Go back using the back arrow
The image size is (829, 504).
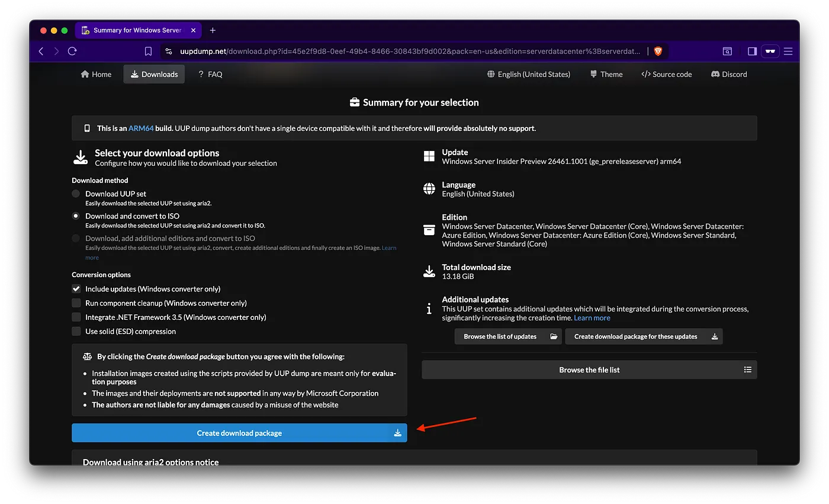(41, 52)
